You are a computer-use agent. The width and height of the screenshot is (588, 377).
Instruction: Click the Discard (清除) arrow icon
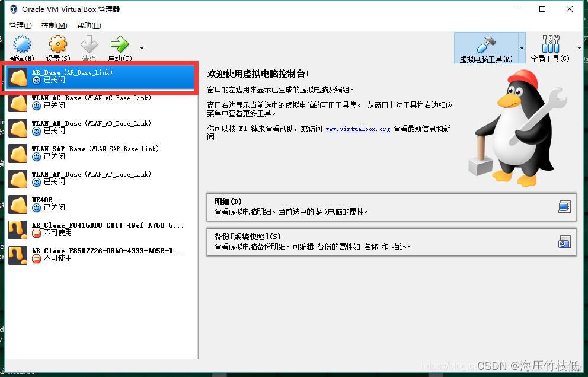coord(90,44)
